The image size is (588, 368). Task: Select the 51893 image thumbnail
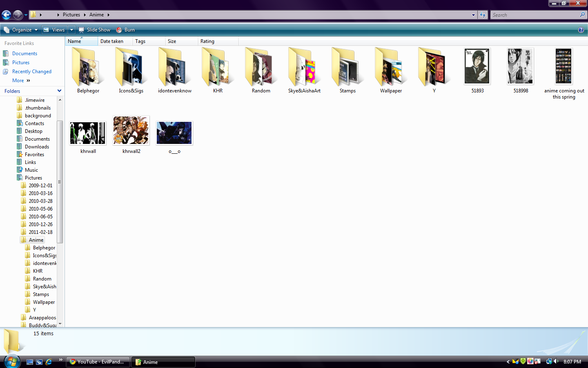pyautogui.click(x=477, y=66)
